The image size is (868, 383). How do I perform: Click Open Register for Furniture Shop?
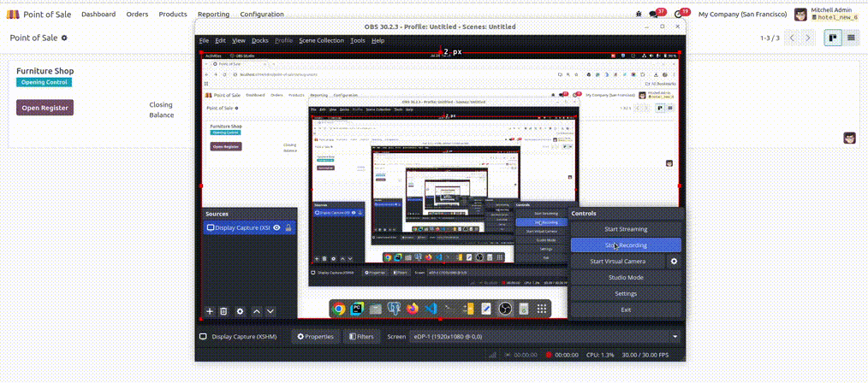tap(45, 108)
